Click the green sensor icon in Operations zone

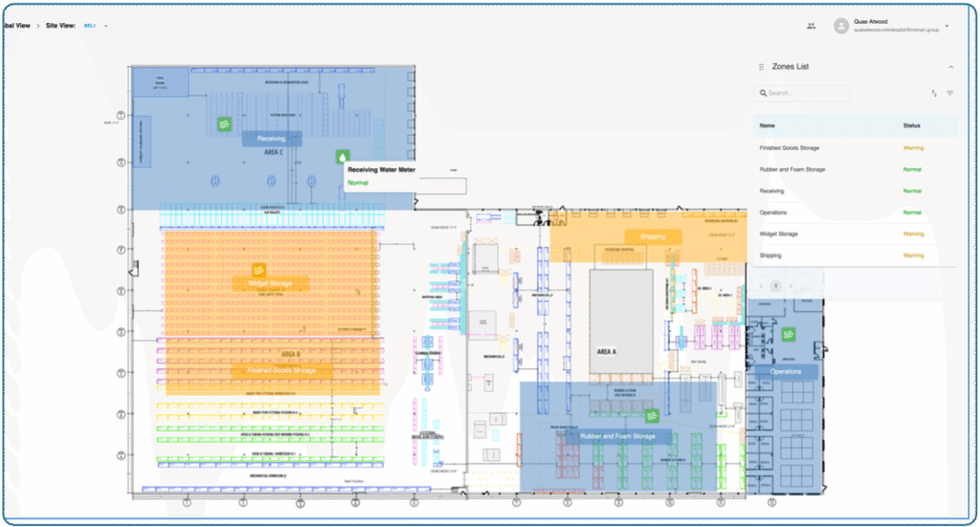[x=790, y=334]
